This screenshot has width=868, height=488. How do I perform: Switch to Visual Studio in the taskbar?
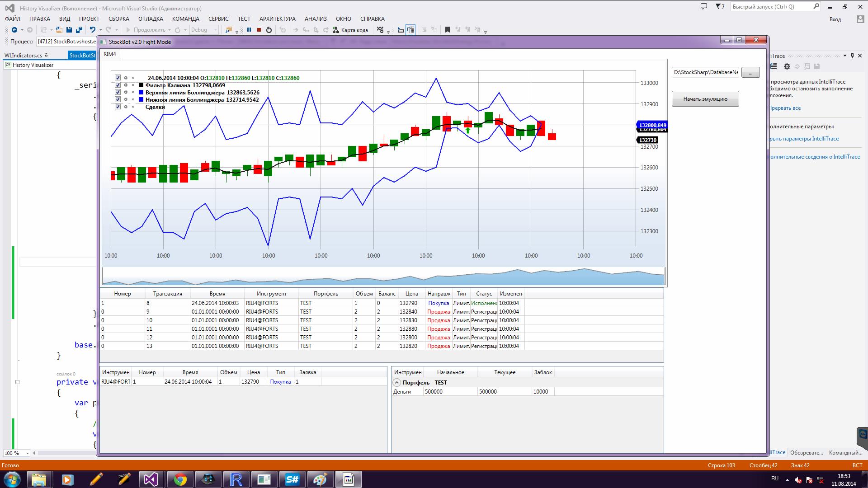click(x=152, y=479)
